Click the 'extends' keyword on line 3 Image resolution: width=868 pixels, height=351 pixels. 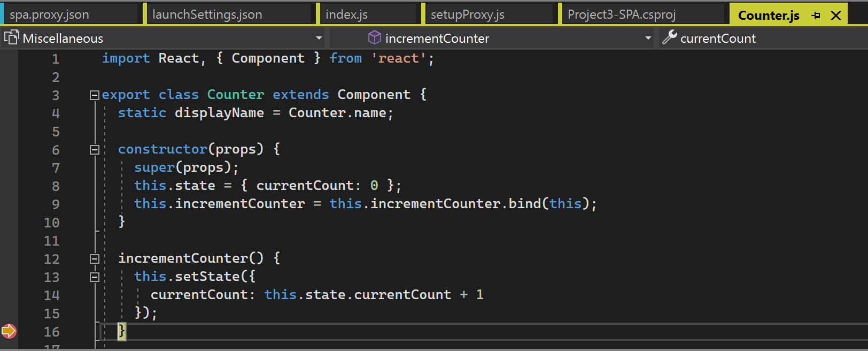301,95
